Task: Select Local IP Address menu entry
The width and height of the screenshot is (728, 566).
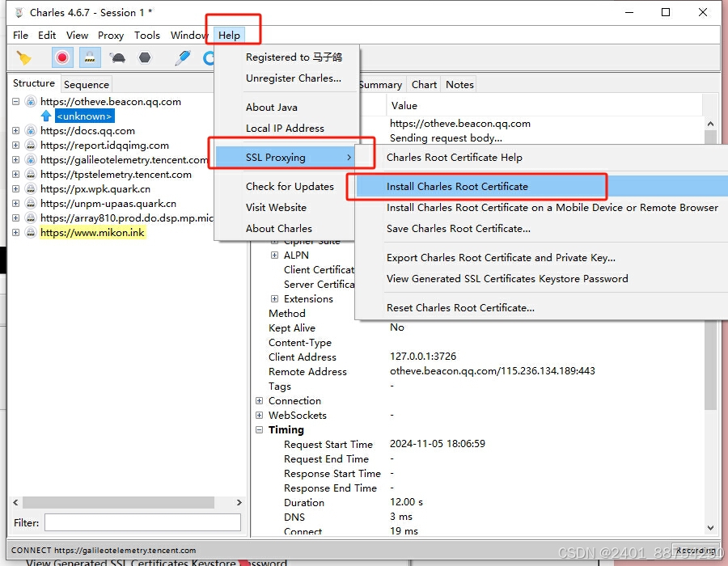Action: 285,128
